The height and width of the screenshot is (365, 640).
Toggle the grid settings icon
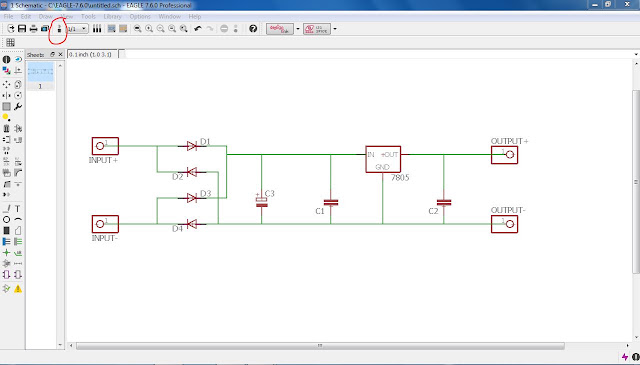[11, 42]
